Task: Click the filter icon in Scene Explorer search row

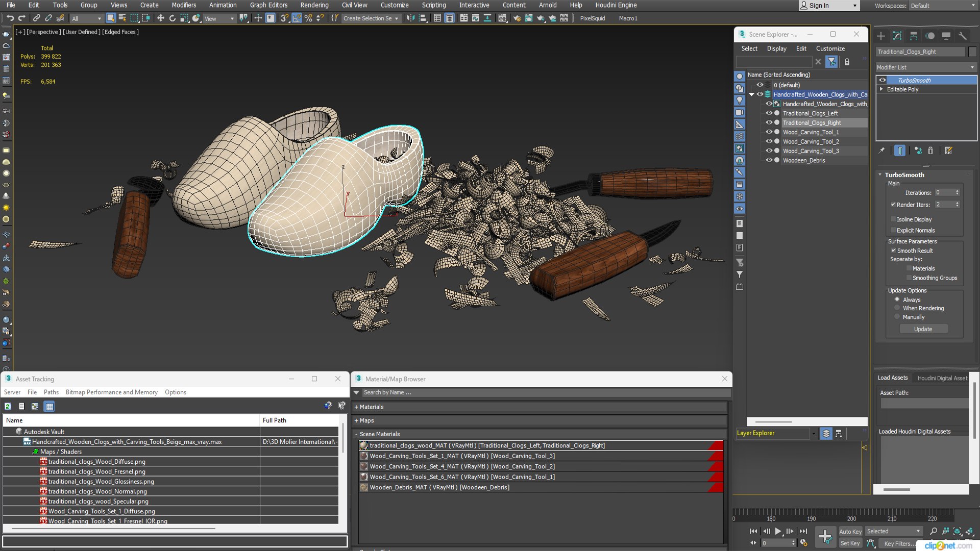Action: 832,62
